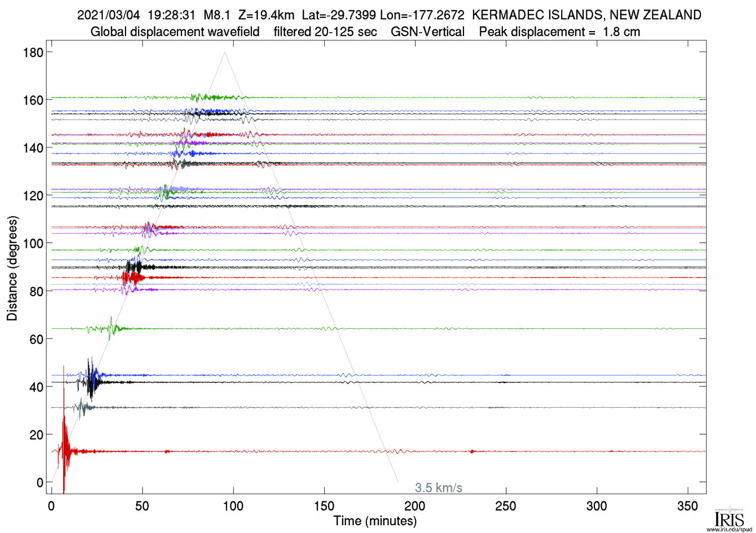Click the M8.1 magnitude in the title
Image resolution: width=756 pixels, height=533 pixels.
[216, 15]
